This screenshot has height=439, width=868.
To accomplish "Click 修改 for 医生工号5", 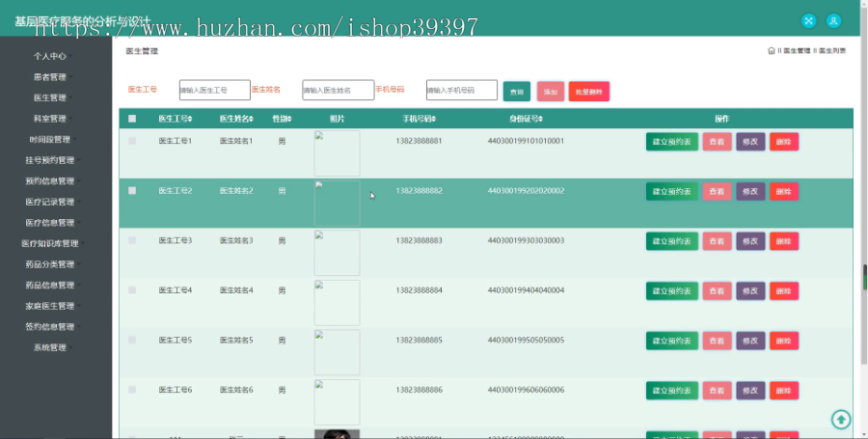I will [x=750, y=341].
